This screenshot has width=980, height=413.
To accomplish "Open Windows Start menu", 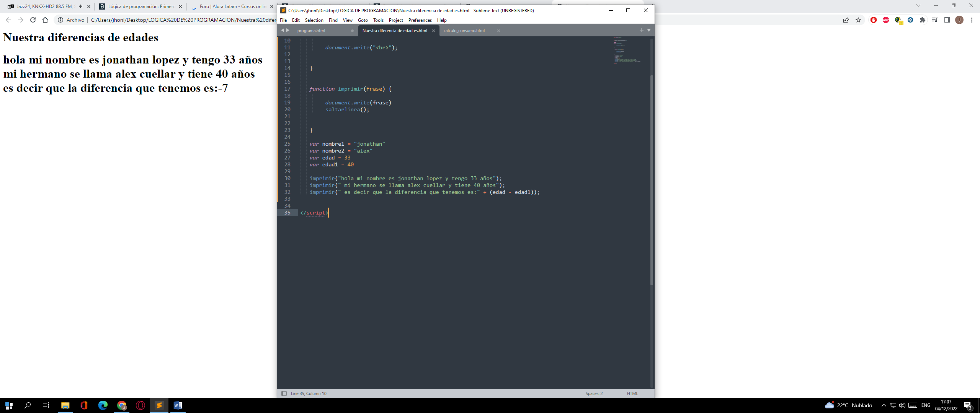I will click(9, 405).
